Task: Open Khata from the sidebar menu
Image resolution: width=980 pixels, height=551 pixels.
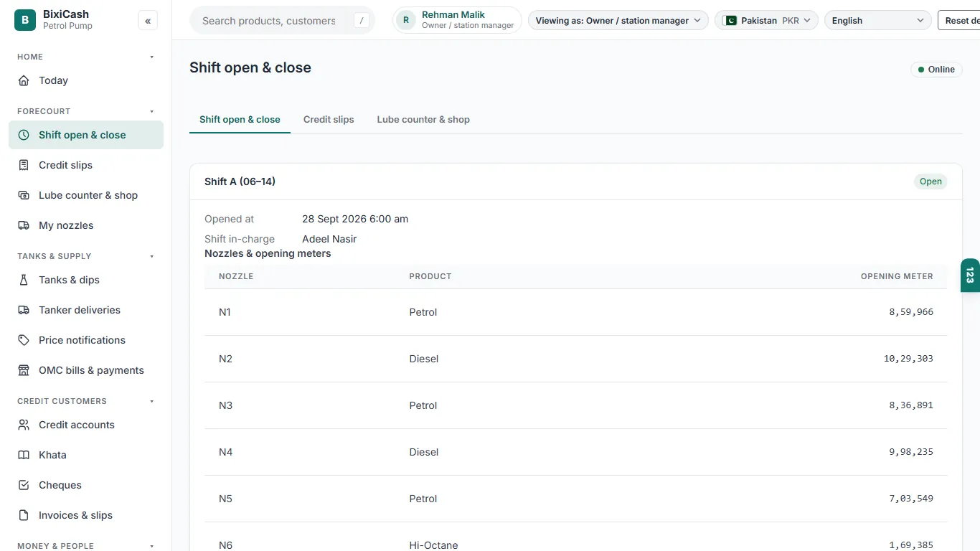Action: [86, 455]
